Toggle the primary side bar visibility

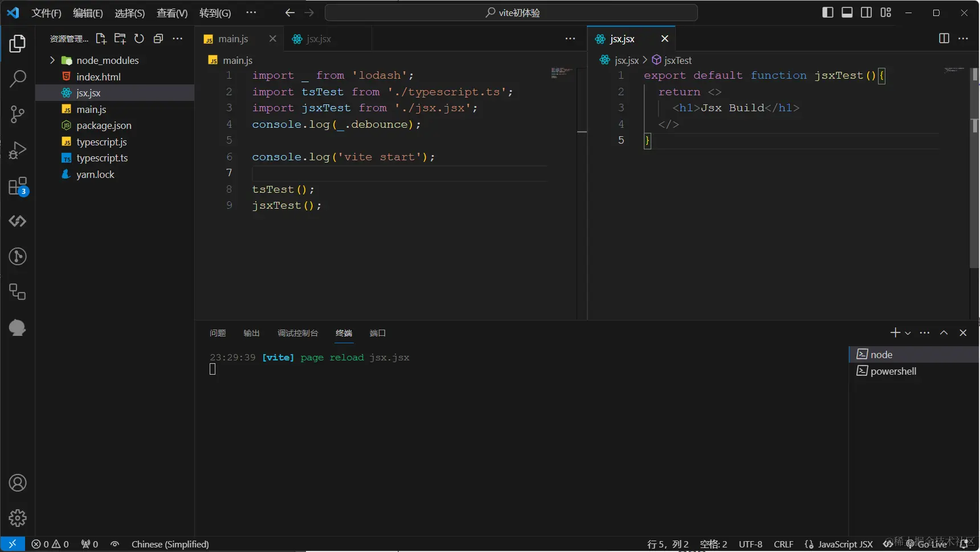[828, 13]
